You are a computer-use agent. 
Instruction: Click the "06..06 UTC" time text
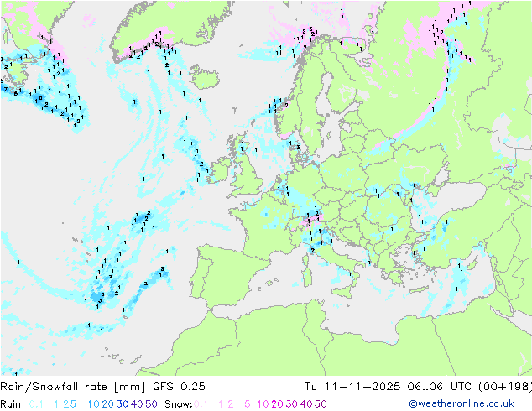point(438,387)
